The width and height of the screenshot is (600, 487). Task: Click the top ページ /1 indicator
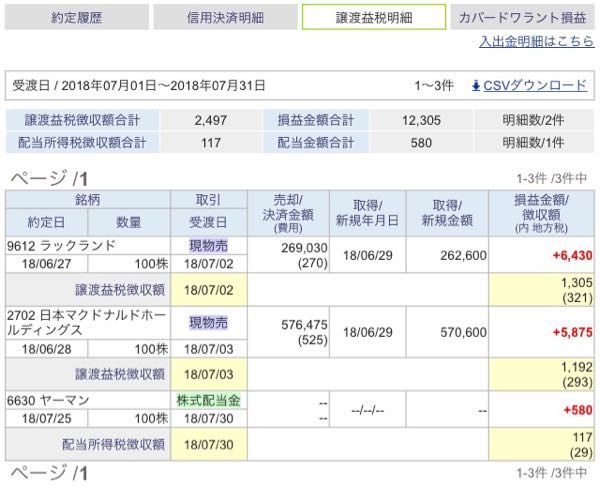pyautogui.click(x=49, y=178)
